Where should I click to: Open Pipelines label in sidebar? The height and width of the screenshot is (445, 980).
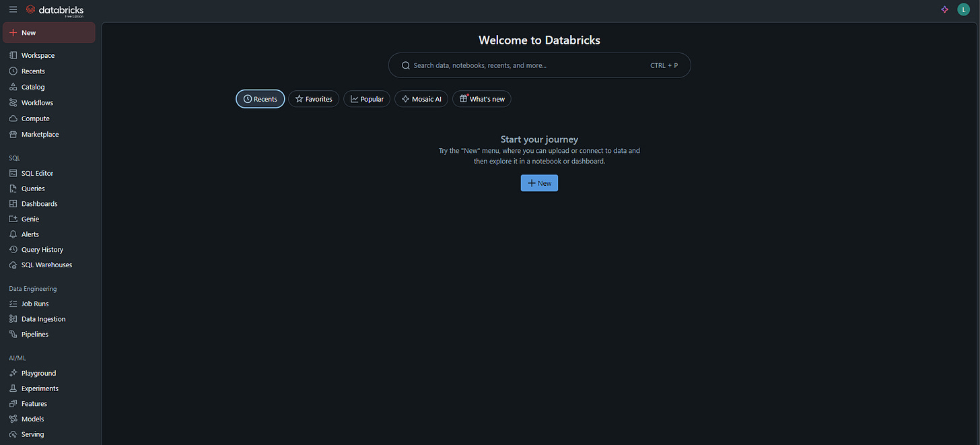(35, 335)
